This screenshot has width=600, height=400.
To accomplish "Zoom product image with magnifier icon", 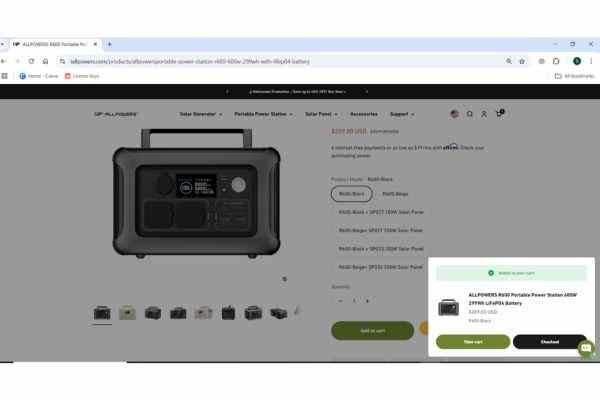I will coord(285,279).
